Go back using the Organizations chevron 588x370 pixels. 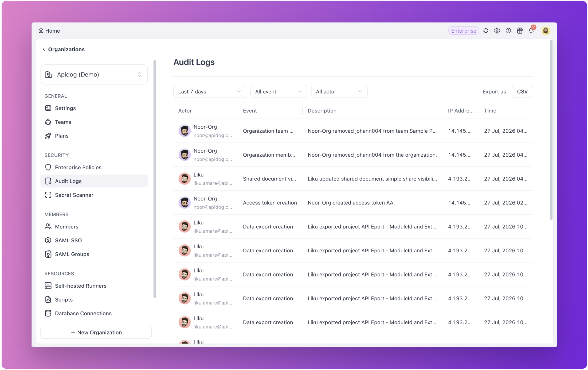[44, 49]
